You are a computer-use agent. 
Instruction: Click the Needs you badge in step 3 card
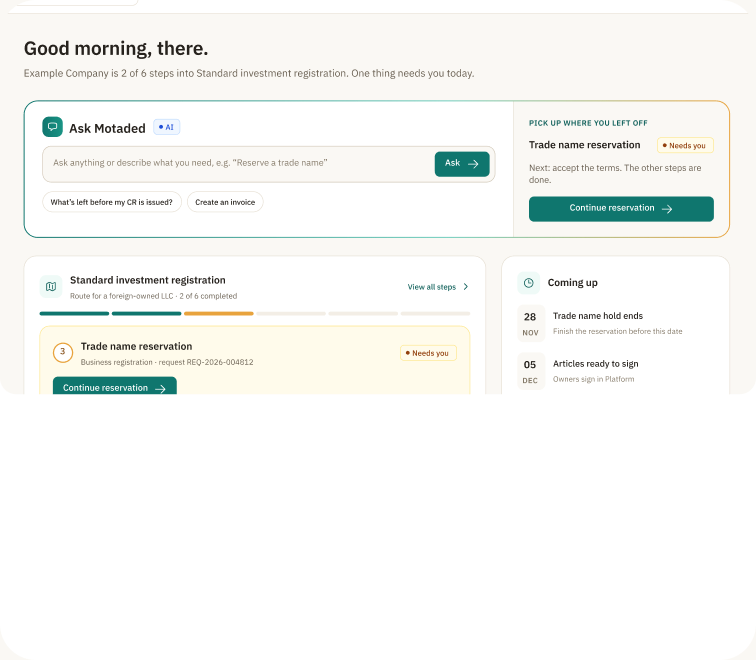click(428, 353)
